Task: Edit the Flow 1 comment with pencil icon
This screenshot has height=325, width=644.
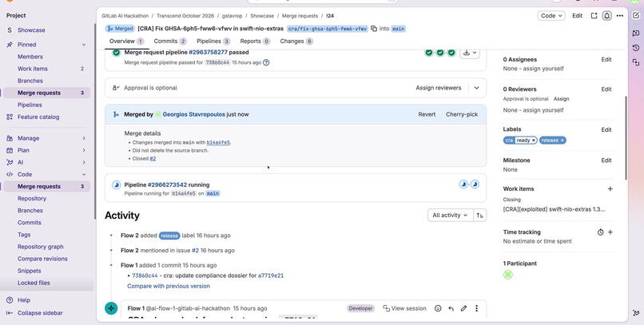Action: coord(463,308)
